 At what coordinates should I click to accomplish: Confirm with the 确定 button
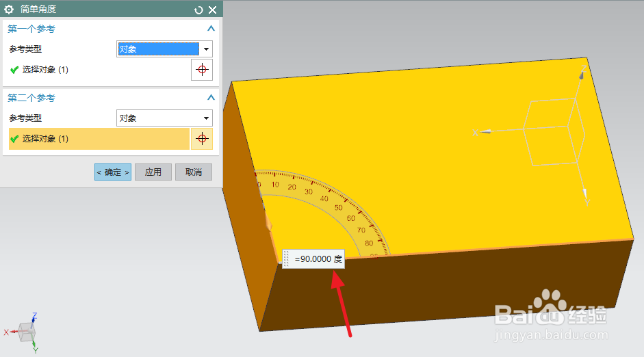pyautogui.click(x=113, y=172)
